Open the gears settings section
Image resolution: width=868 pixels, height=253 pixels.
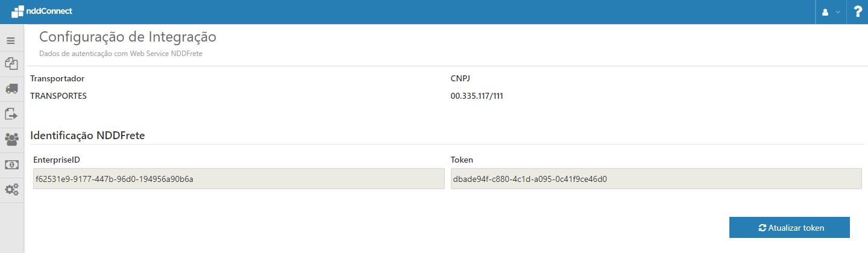(11, 190)
